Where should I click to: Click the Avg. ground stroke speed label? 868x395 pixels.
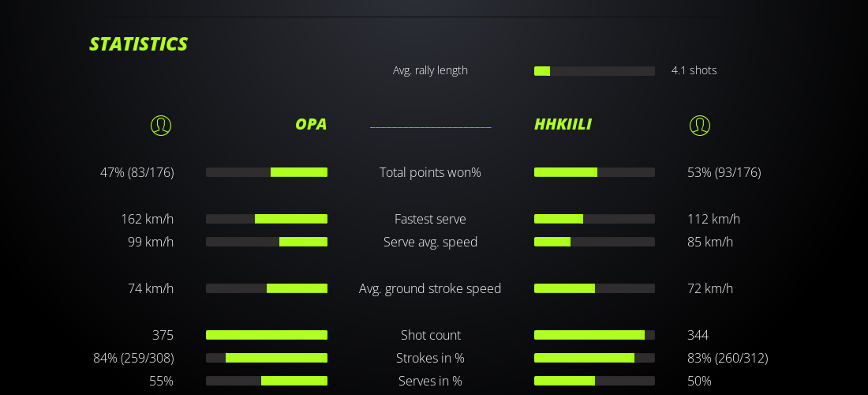430,288
